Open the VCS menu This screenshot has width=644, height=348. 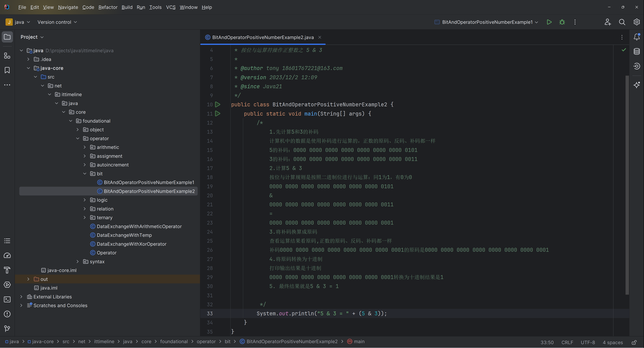click(171, 7)
